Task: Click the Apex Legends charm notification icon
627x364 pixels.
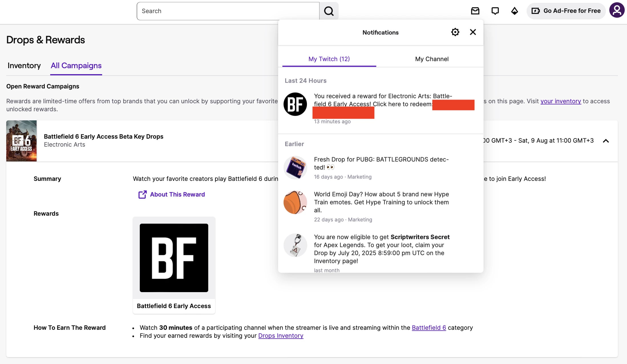Action: pyautogui.click(x=295, y=245)
